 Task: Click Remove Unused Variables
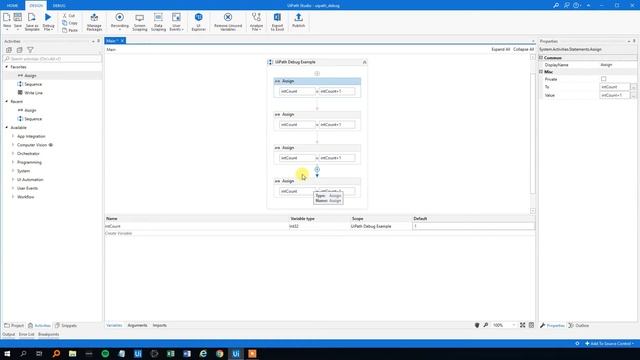coord(228,22)
